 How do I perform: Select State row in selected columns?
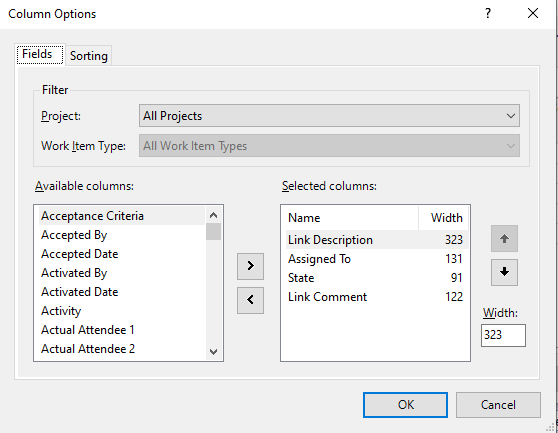377,278
